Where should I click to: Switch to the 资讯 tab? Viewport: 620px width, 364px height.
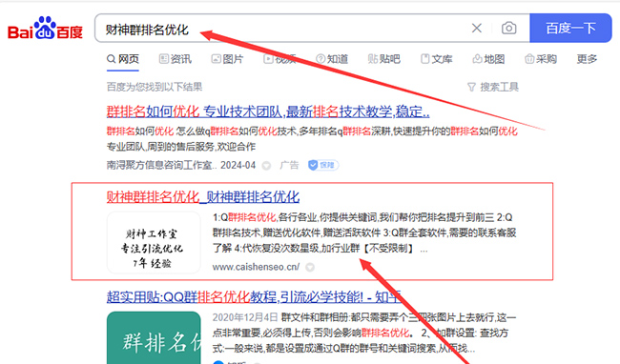[176, 59]
